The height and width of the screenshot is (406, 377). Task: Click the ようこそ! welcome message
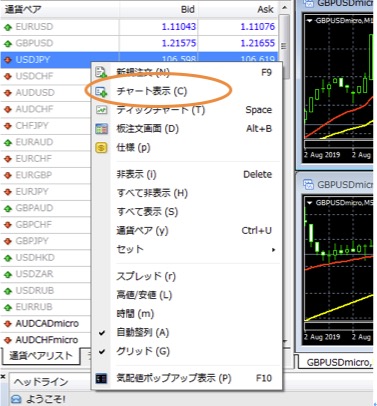tap(46, 399)
